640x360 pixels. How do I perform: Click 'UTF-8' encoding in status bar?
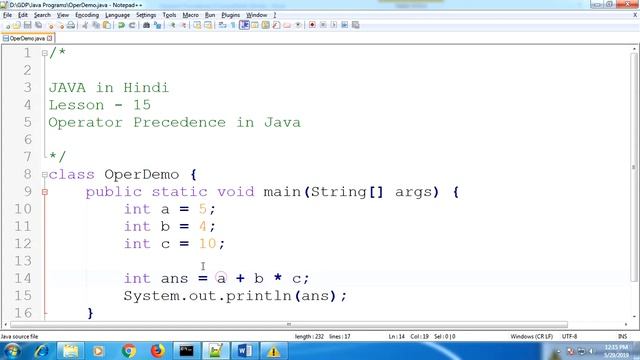point(569,336)
